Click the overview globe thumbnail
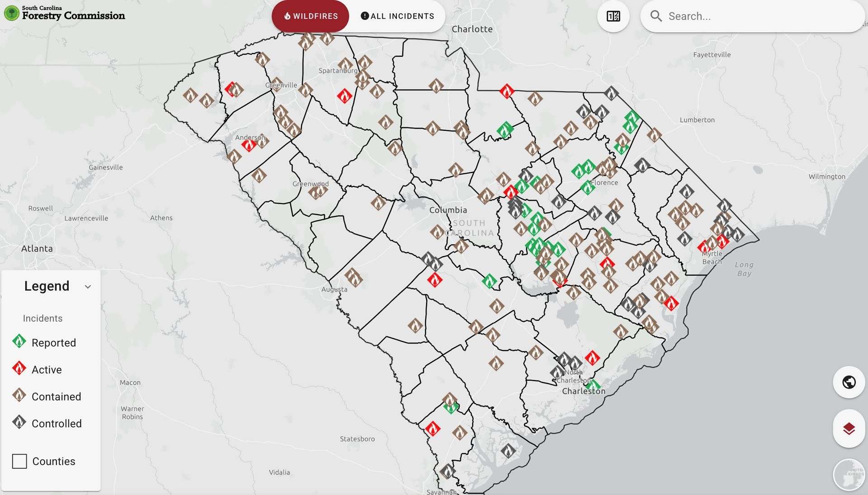This screenshot has height=495, width=868. pyautogui.click(x=849, y=475)
